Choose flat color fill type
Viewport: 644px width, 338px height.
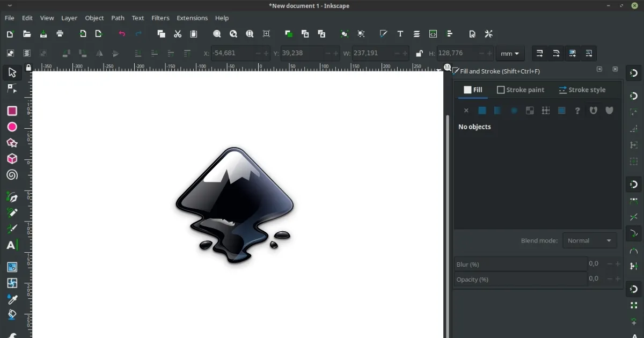(482, 111)
